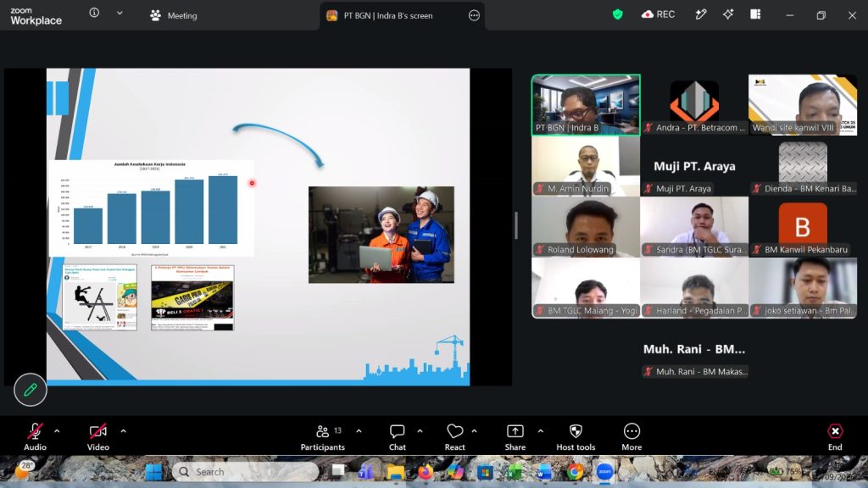Open the Participants panel
This screenshot has width=868, height=488.
click(x=323, y=436)
